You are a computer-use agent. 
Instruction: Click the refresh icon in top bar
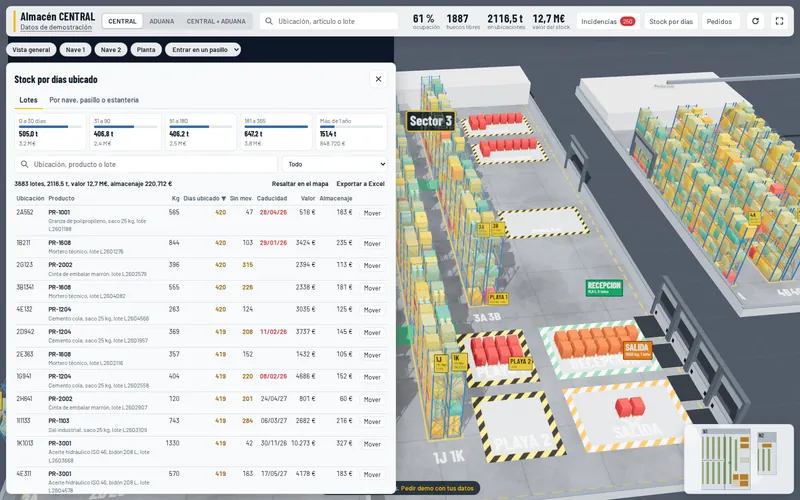pyautogui.click(x=755, y=21)
